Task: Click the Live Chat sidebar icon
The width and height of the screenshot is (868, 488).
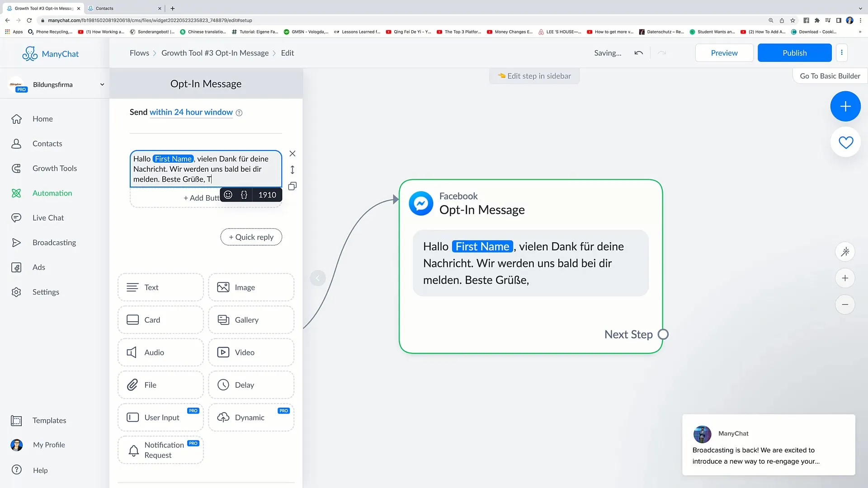Action: pos(17,217)
